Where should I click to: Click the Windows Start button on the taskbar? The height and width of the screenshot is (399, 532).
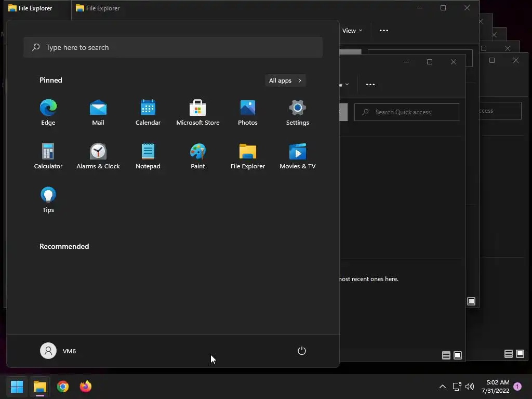click(17, 387)
